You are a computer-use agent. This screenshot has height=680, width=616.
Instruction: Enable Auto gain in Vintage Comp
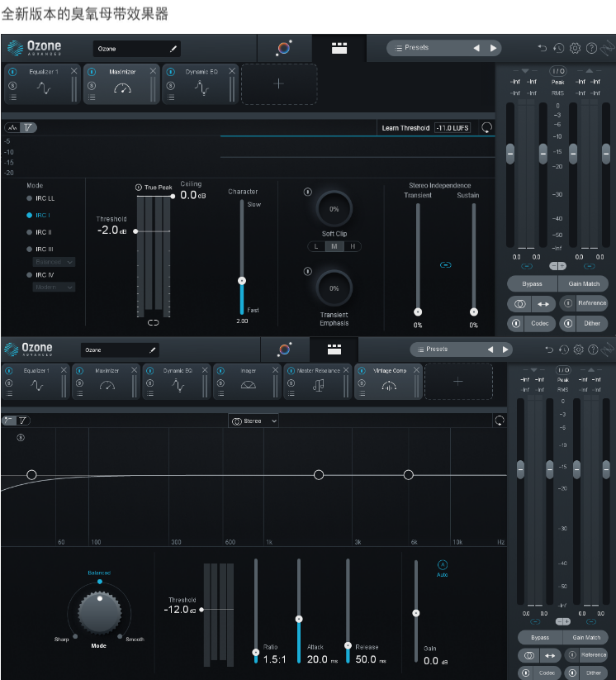pyautogui.click(x=442, y=564)
